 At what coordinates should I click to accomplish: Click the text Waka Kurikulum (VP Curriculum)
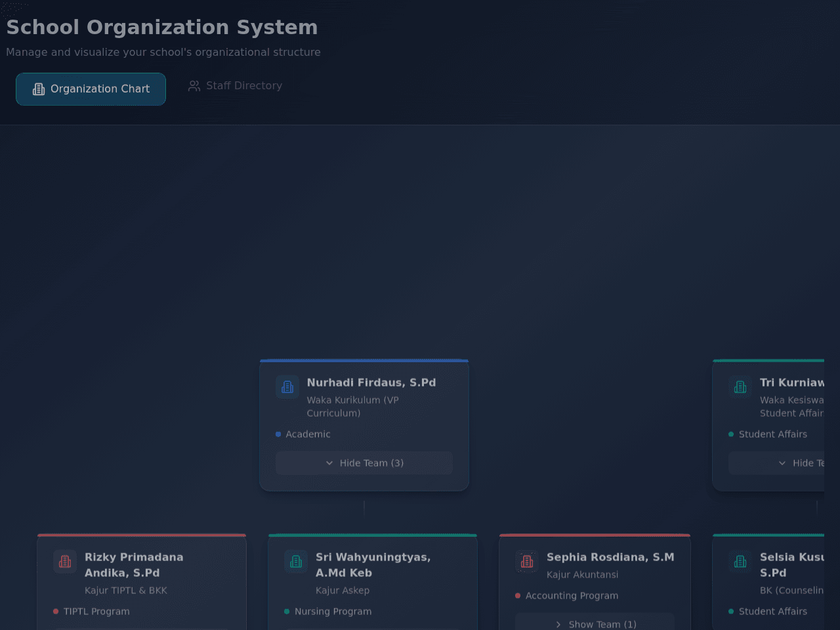tap(353, 407)
